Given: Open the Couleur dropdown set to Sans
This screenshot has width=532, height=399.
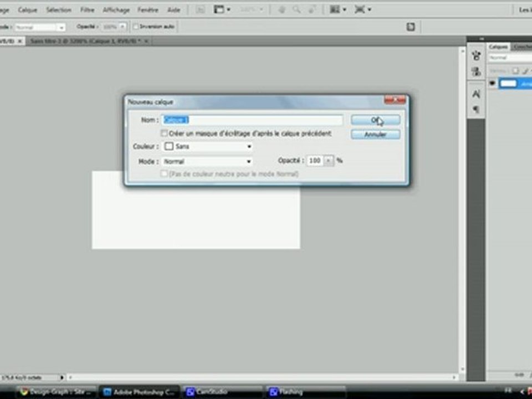Looking at the screenshot, I should click(208, 146).
